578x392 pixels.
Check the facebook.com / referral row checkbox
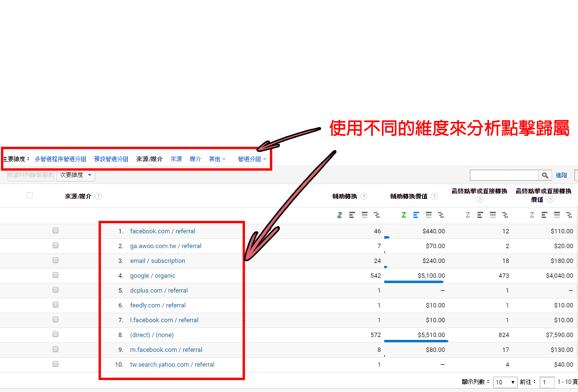(56, 230)
